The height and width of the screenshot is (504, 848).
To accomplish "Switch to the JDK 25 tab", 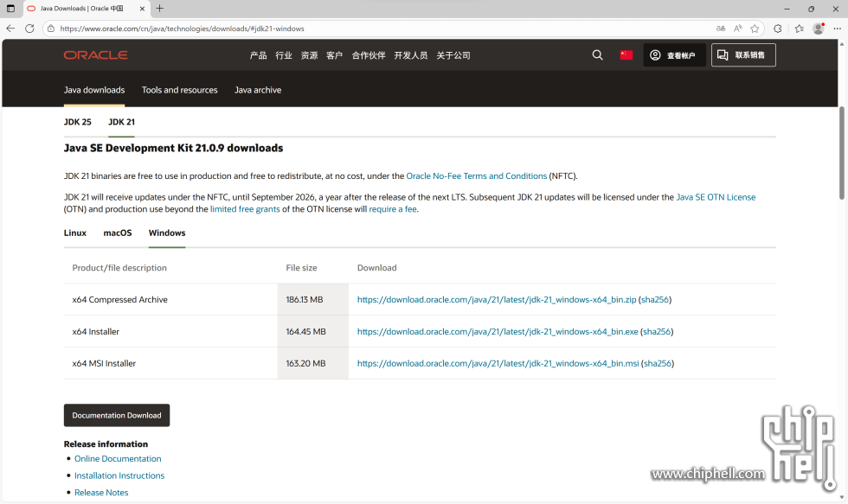I will [x=77, y=122].
